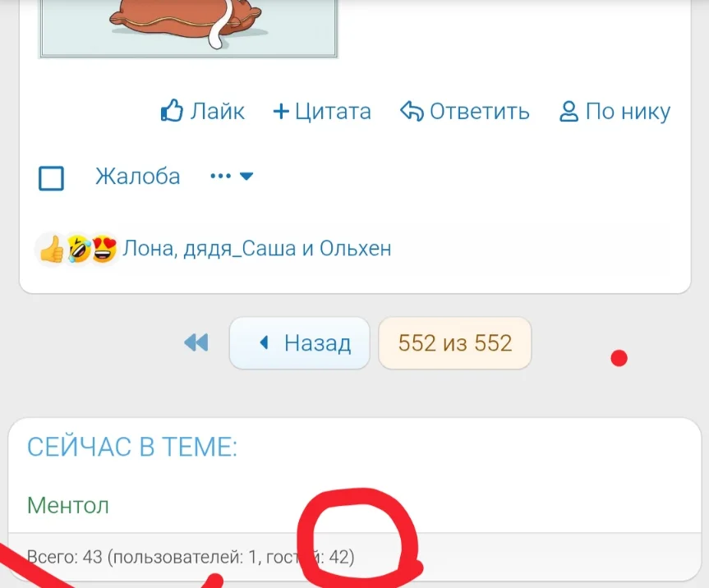Click the person icon beside По нику

pyautogui.click(x=569, y=111)
